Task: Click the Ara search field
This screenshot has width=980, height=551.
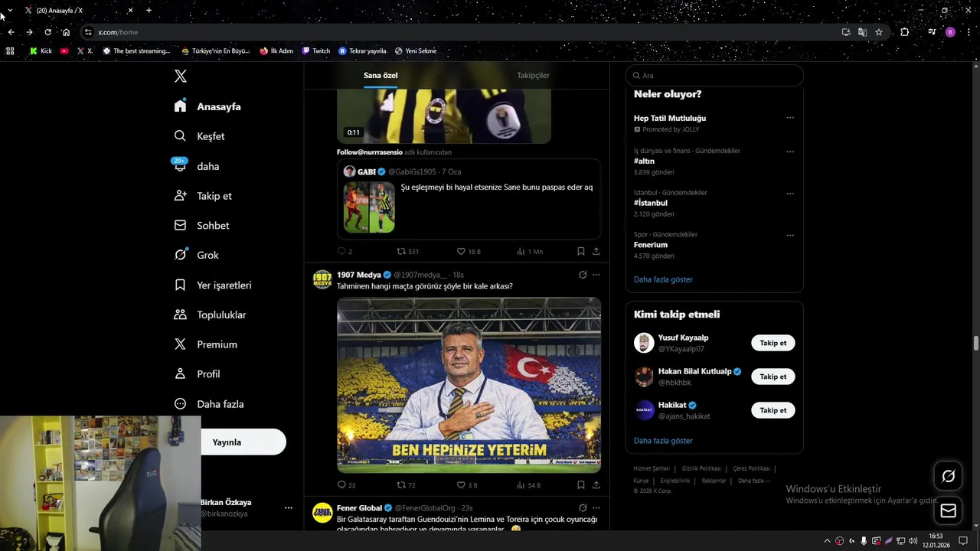Action: pyautogui.click(x=714, y=76)
